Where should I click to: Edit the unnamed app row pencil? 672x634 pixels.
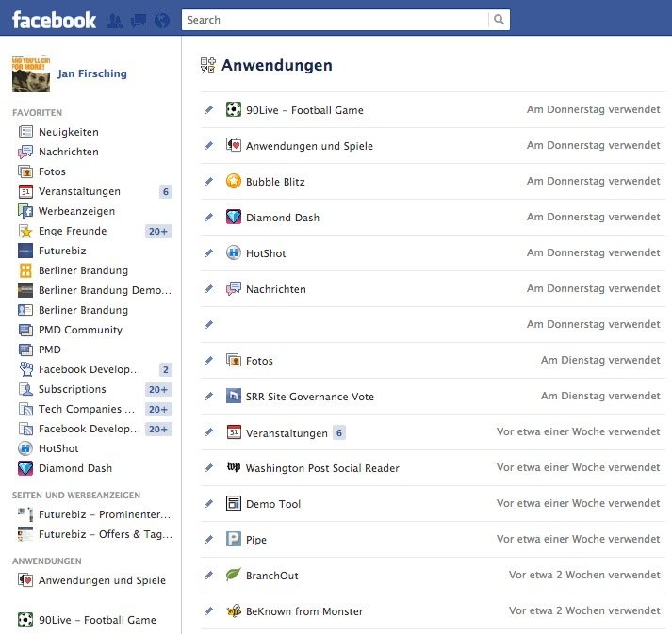[208, 325]
